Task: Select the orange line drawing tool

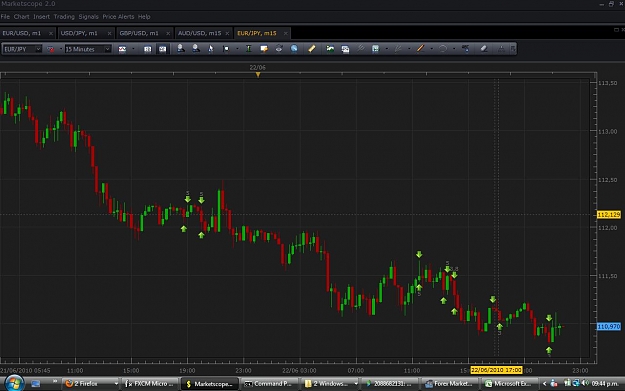Action: point(420,49)
